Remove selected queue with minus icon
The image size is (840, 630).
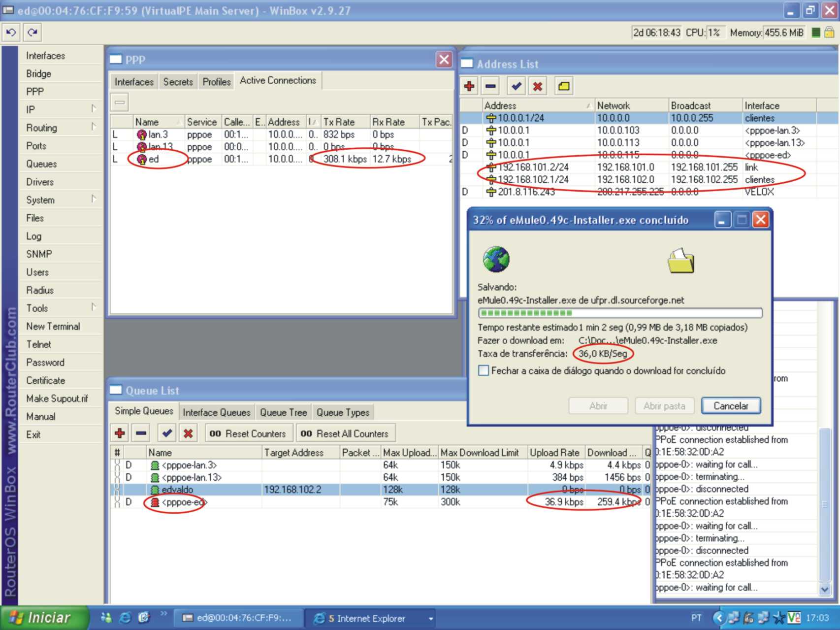coord(141,433)
